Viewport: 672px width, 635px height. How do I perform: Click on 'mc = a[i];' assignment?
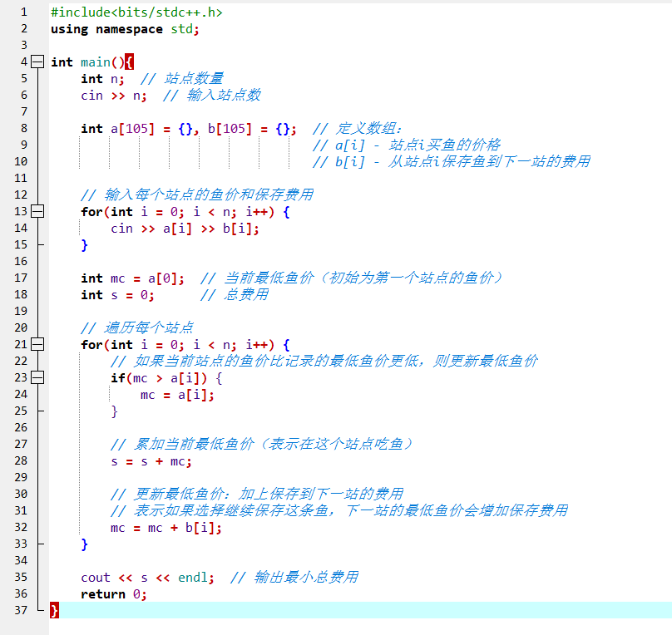pyautogui.click(x=177, y=395)
